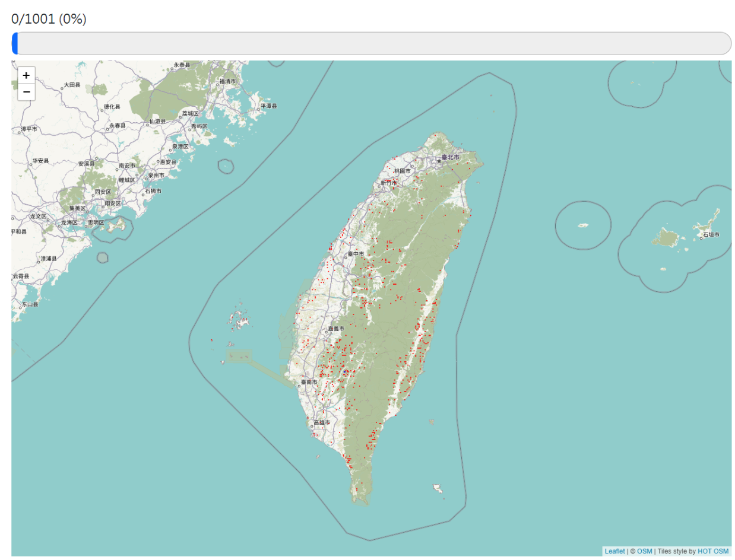Click the 石垣市 label on map
735x560 pixels.
pyautogui.click(x=711, y=235)
